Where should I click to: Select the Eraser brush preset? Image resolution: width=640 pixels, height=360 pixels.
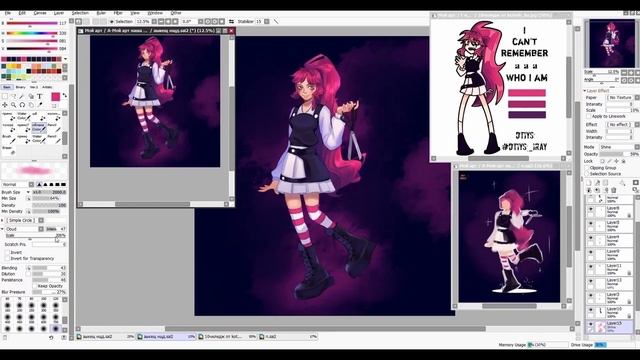(x=9, y=150)
